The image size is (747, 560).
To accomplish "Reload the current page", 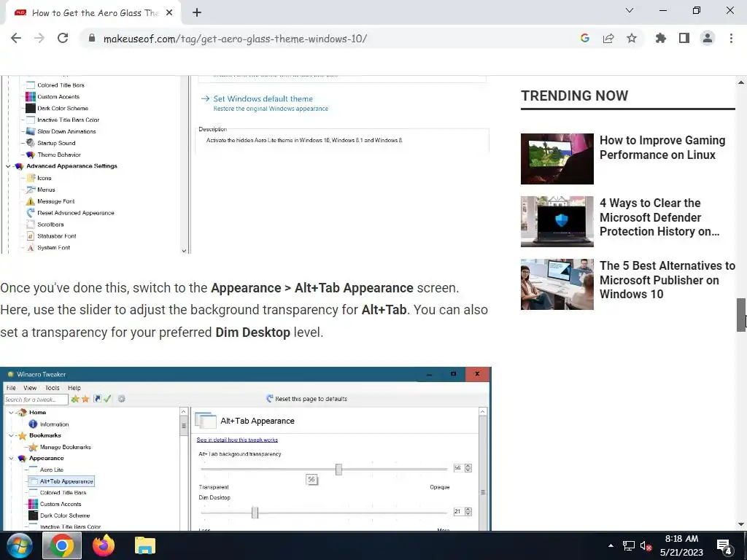I will click(x=63, y=38).
